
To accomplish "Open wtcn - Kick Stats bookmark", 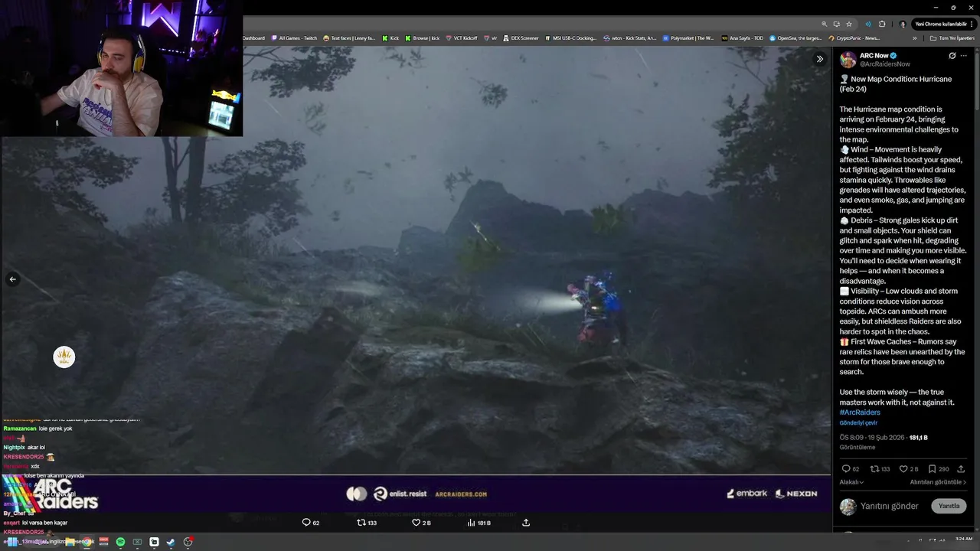I will [x=629, y=38].
